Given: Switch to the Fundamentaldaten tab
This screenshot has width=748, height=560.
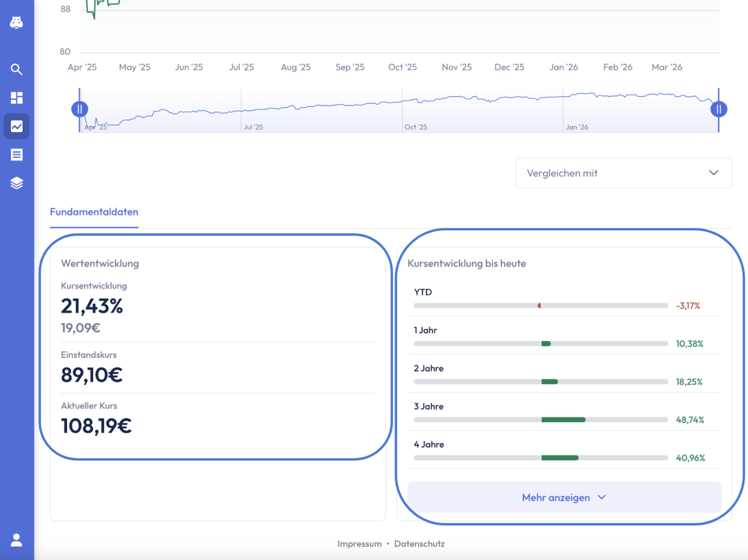Looking at the screenshot, I should [94, 212].
